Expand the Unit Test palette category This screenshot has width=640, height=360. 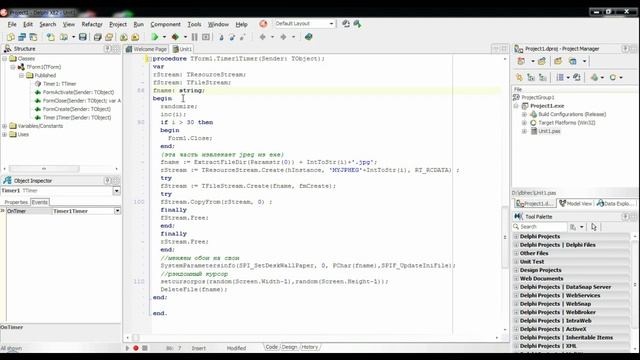tap(516, 262)
